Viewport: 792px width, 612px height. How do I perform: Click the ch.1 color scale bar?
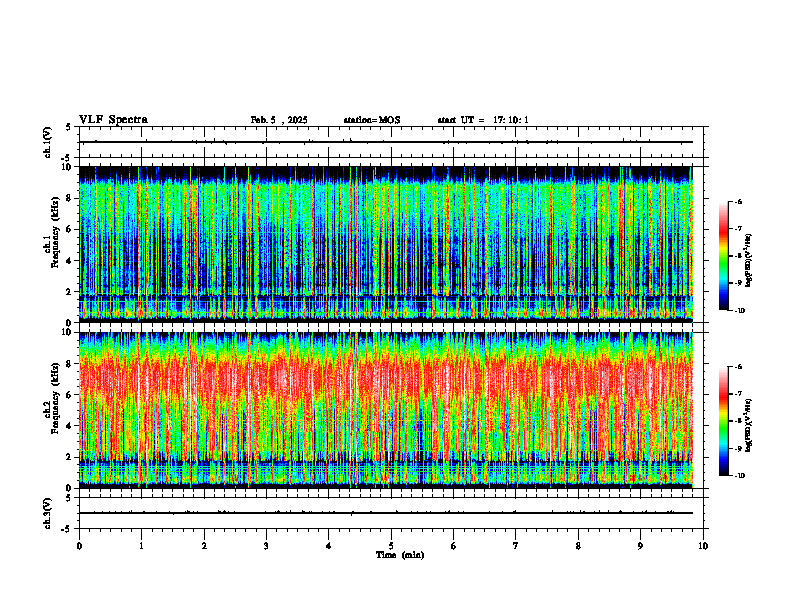coord(724,256)
